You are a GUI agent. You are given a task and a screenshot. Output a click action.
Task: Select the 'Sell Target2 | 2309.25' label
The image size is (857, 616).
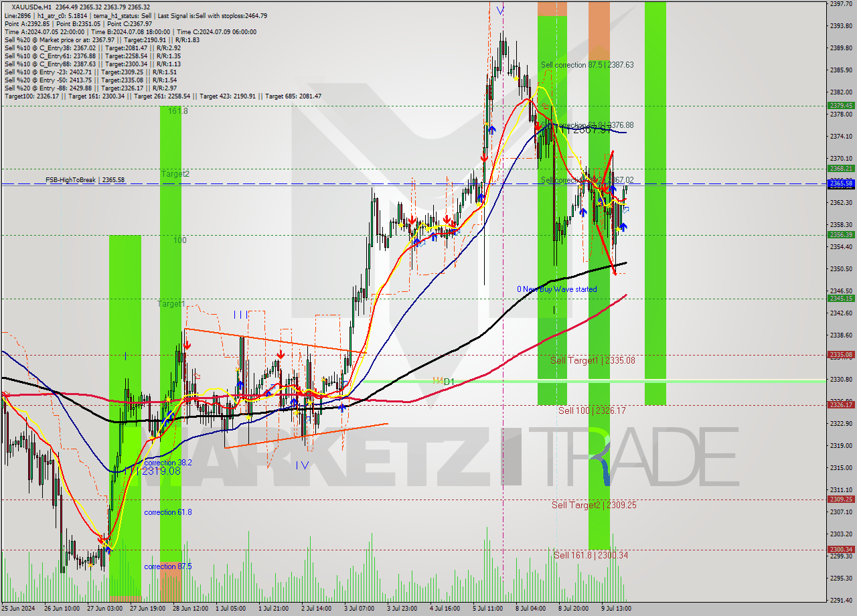[x=594, y=505]
